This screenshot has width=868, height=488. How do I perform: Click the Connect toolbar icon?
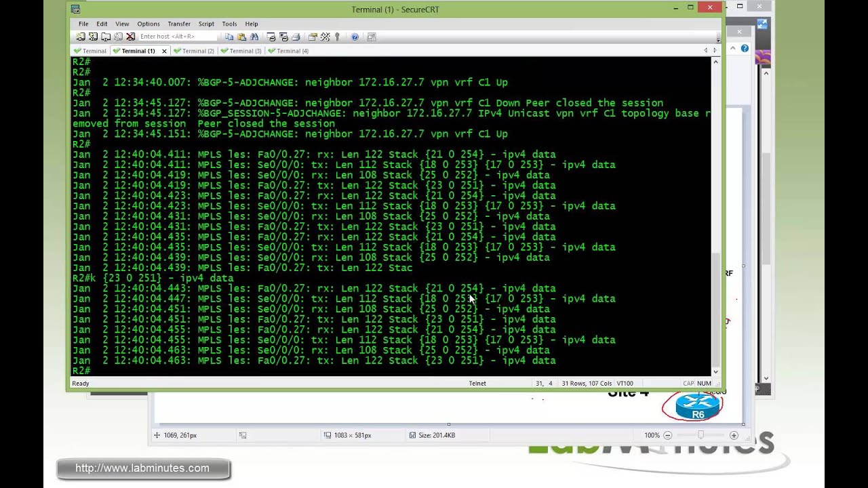[81, 37]
